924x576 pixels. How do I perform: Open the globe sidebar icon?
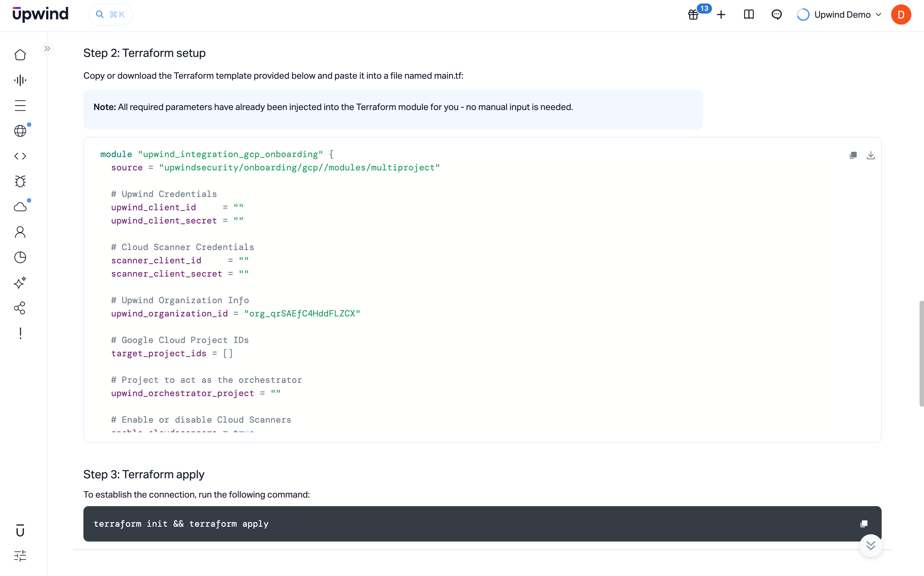pyautogui.click(x=20, y=131)
